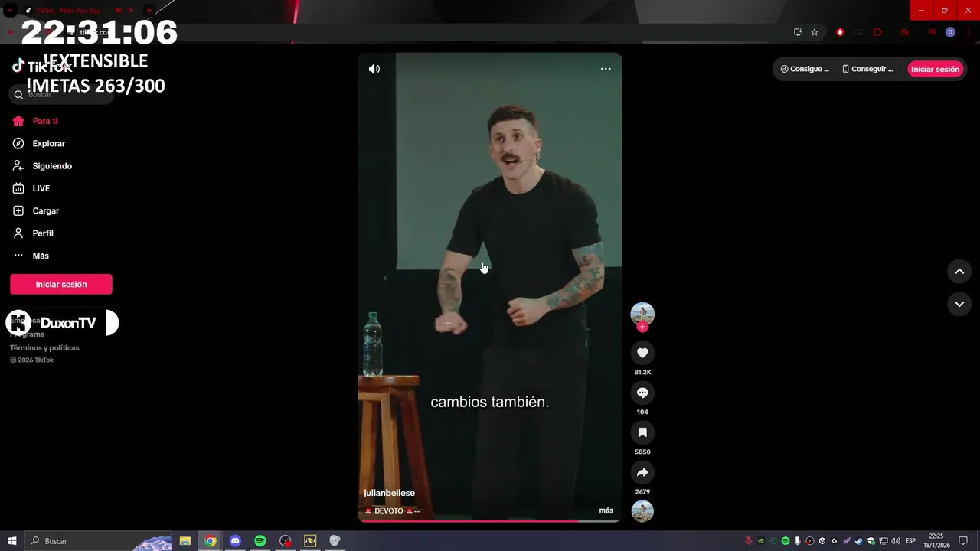Share the video with the arrow icon

click(x=642, y=472)
